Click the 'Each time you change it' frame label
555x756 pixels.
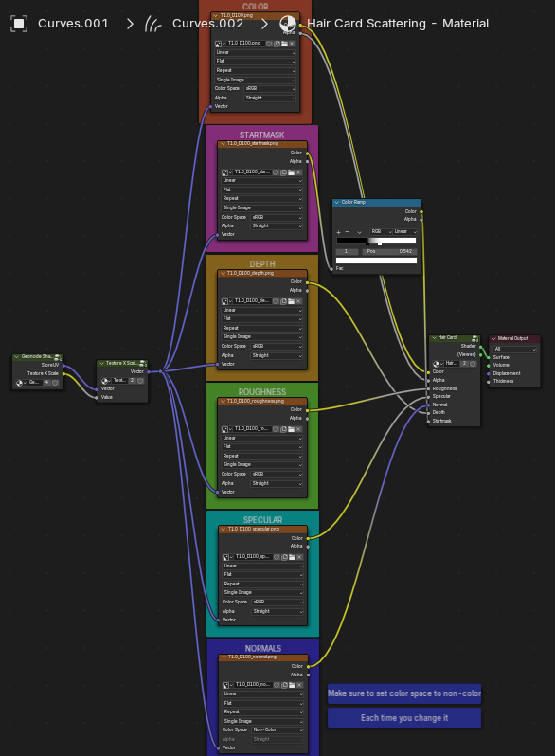tap(404, 718)
